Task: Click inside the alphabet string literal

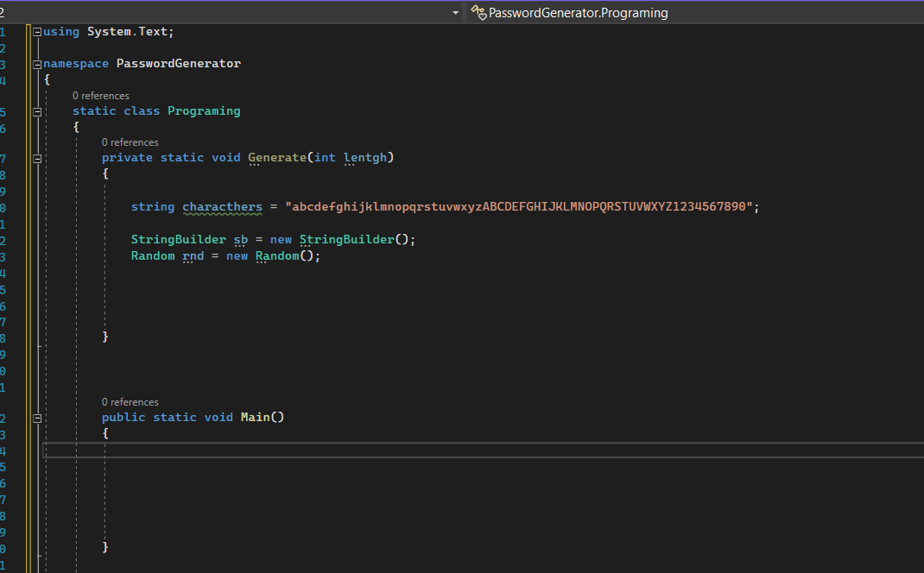Action: pyautogui.click(x=519, y=207)
